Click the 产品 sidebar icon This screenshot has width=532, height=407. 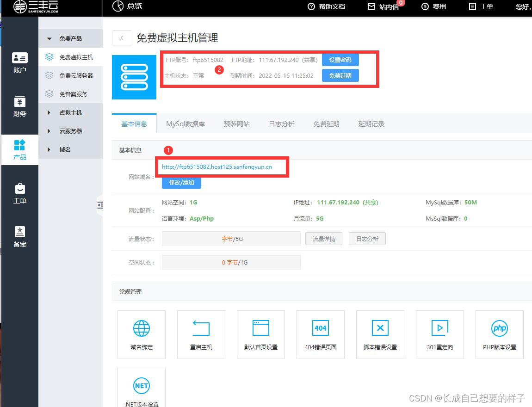pos(20,145)
